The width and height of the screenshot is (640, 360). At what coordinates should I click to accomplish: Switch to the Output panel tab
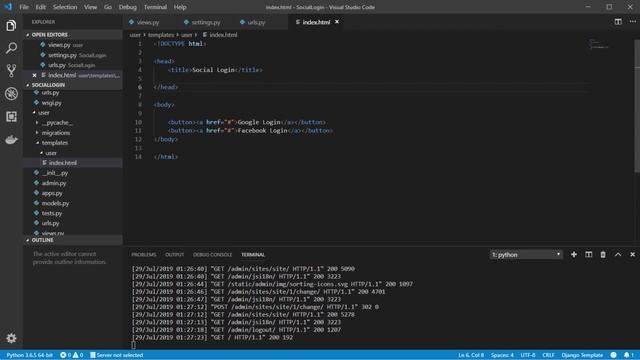tap(174, 255)
